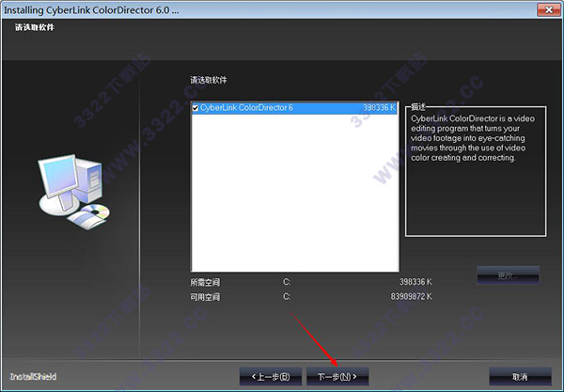Image resolution: width=564 pixels, height=392 pixels.
Task: Click the title bar text Installing CyberLink ColorDirector
Action: 91,10
